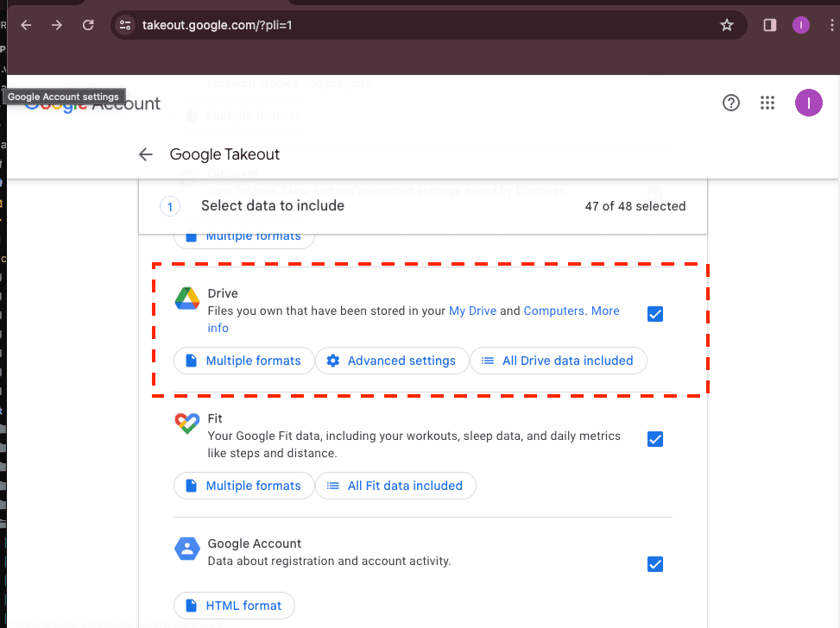Click the Google Account product name
840x628 pixels.
click(x=254, y=544)
